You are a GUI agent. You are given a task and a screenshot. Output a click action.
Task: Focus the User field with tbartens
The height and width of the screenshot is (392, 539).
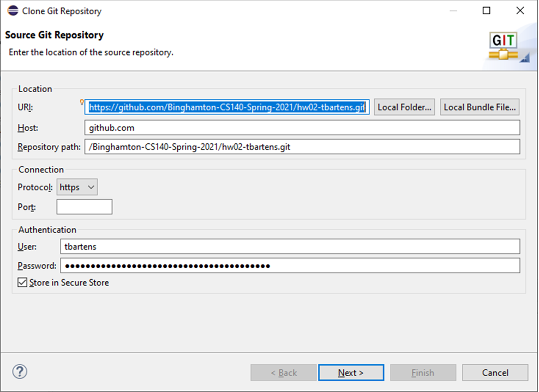pos(290,246)
